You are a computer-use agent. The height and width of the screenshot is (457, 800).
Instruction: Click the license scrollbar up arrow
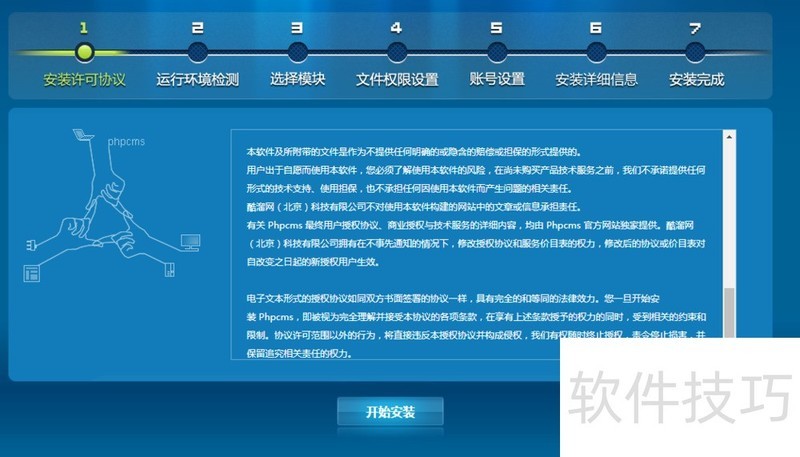[729, 137]
